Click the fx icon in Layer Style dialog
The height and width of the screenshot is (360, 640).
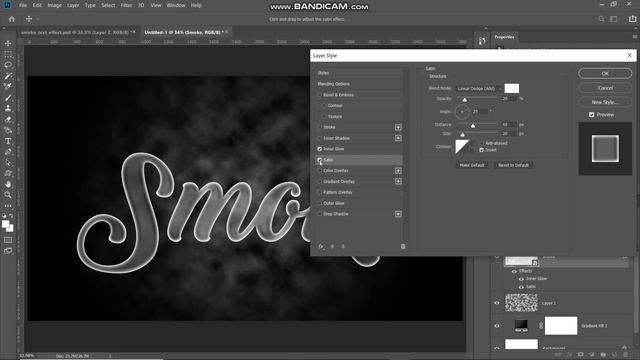[x=321, y=246]
